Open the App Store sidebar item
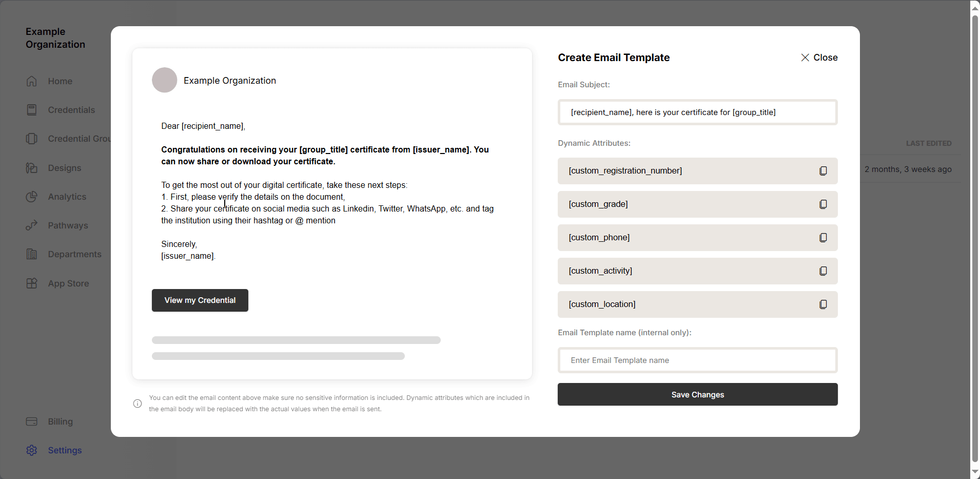This screenshot has width=980, height=479. pos(68,283)
